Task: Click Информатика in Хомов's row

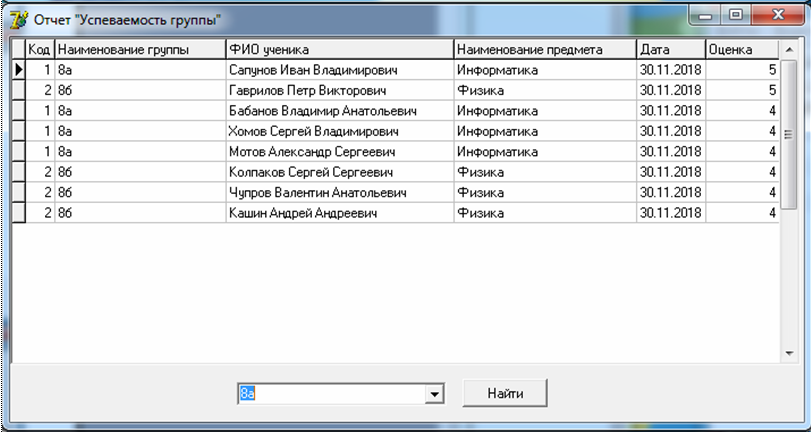Action: pos(545,131)
